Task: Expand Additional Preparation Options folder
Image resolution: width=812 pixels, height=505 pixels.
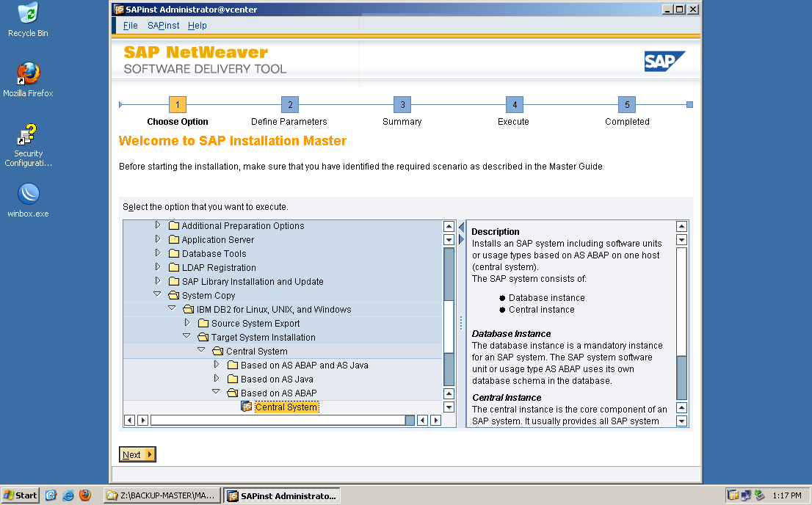Action: pos(158,225)
